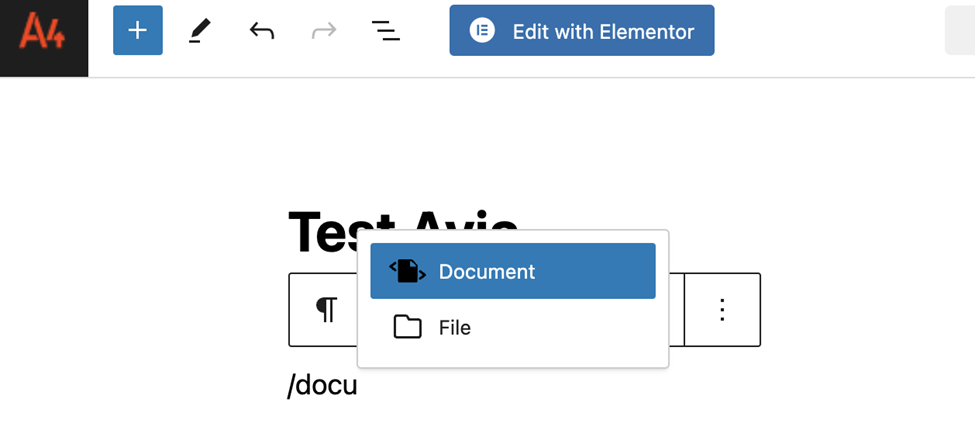Click the Elementor logo circle icon
Screen dimensions: 975x427
tap(482, 30)
